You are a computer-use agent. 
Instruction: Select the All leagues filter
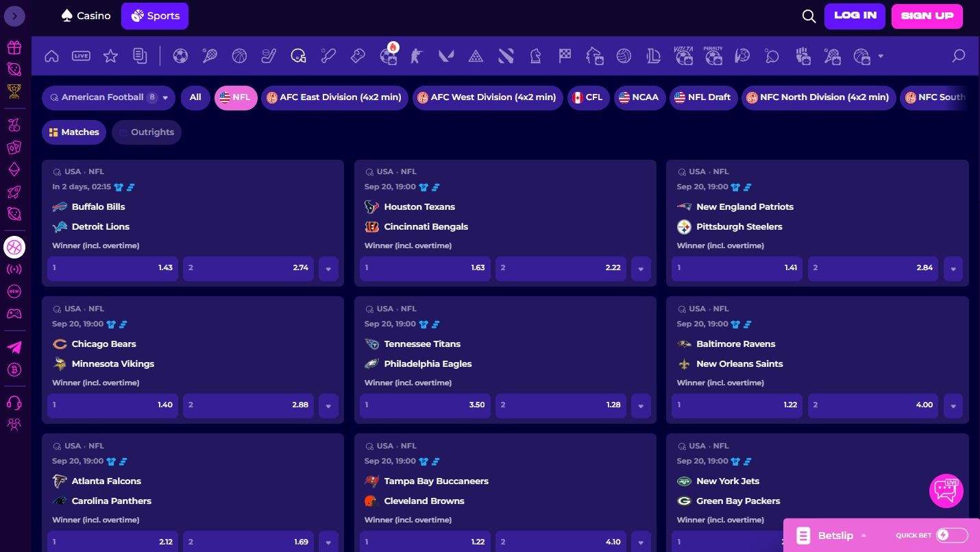click(x=195, y=97)
